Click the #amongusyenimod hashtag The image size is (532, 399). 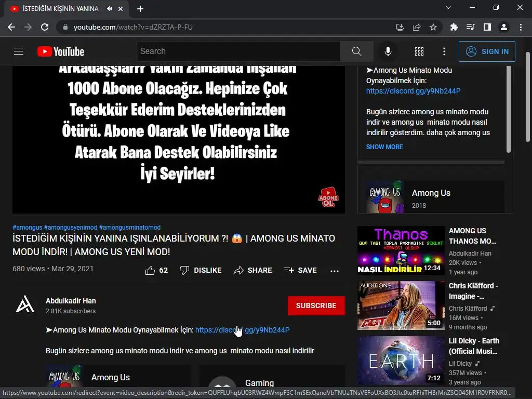click(71, 228)
